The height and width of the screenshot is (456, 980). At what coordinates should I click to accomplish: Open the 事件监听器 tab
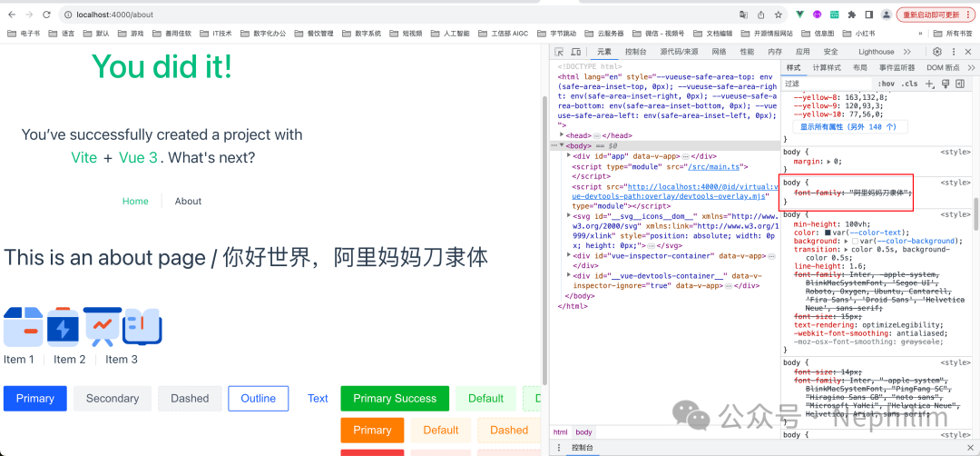click(x=897, y=67)
